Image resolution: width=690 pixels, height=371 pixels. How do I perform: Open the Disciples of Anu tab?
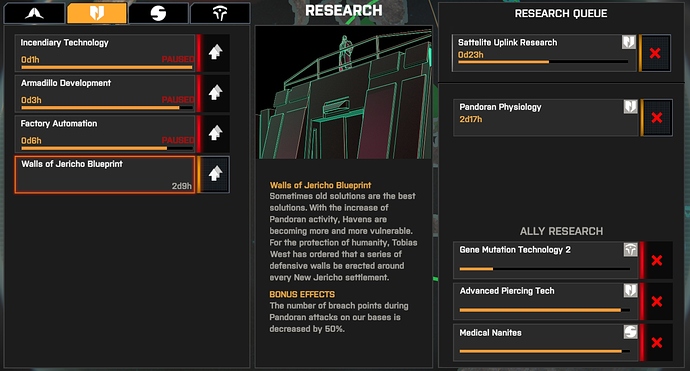(220, 13)
